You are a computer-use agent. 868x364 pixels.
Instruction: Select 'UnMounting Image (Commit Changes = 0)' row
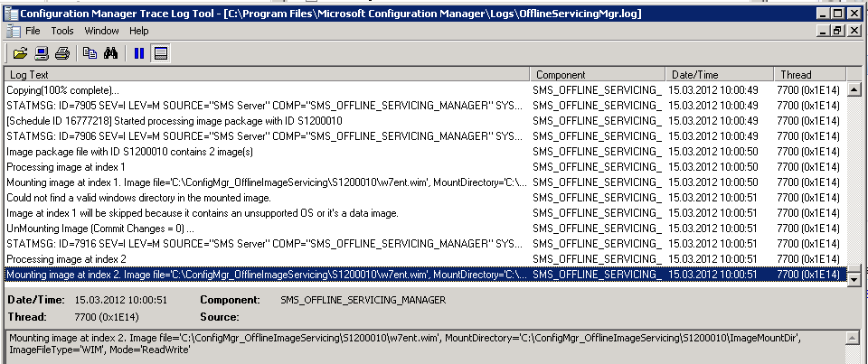click(x=426, y=228)
